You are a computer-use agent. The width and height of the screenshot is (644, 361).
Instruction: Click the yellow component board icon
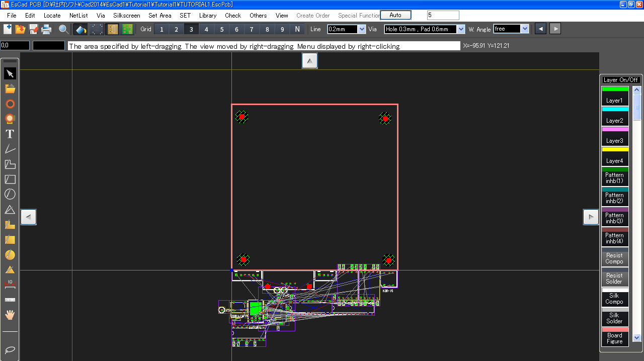113,29
